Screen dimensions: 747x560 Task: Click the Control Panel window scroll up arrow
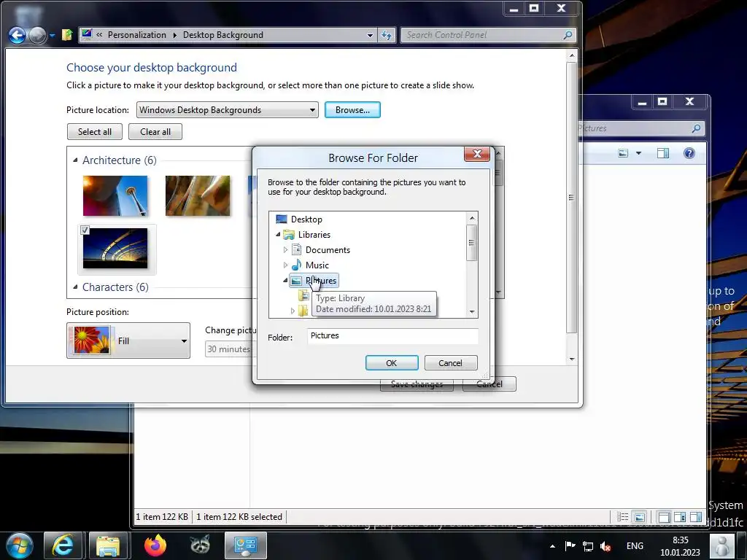(572, 55)
